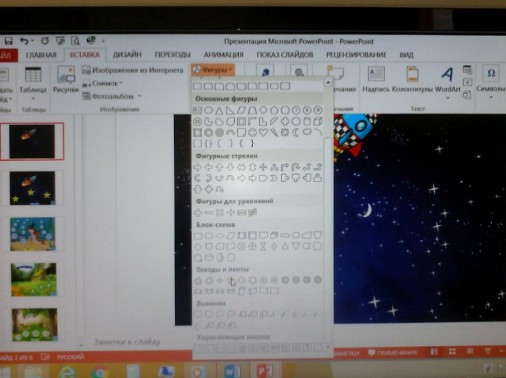
Task: Click Изображения из Интернета button
Action: [133, 70]
